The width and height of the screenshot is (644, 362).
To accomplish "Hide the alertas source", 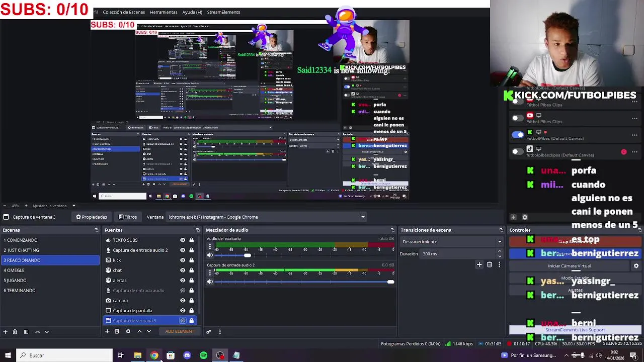I will (x=183, y=280).
